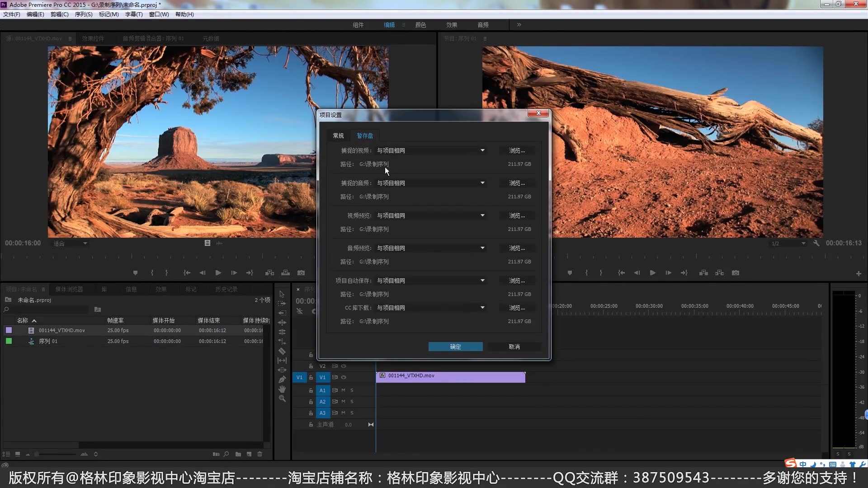
Task: Switch to the 常规 tab
Action: tap(338, 136)
